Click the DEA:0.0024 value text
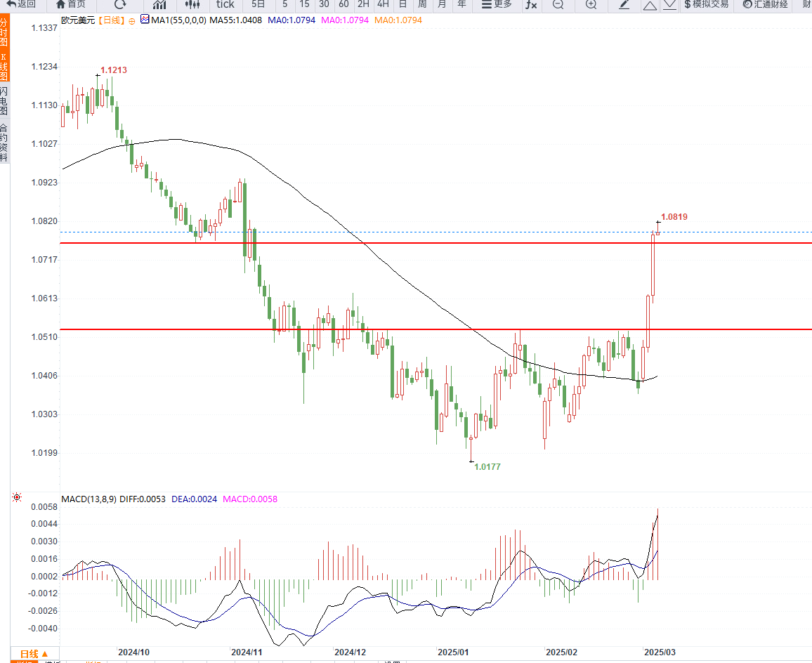 pos(194,499)
